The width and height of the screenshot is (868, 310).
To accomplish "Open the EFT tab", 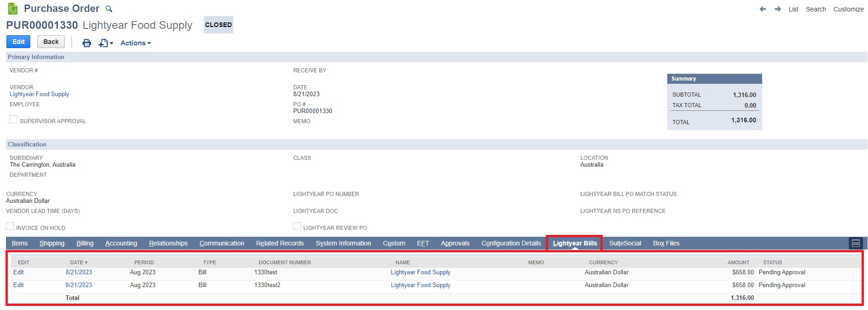I will (423, 243).
